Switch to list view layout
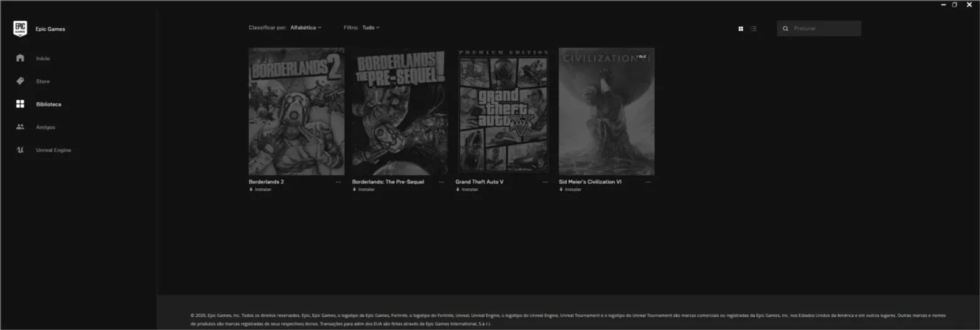 coord(754,28)
